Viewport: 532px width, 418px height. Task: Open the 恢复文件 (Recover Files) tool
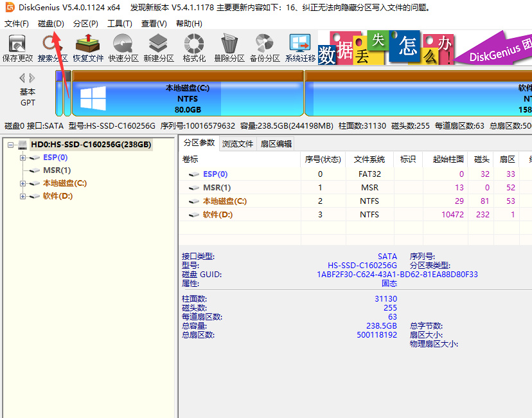pos(87,48)
